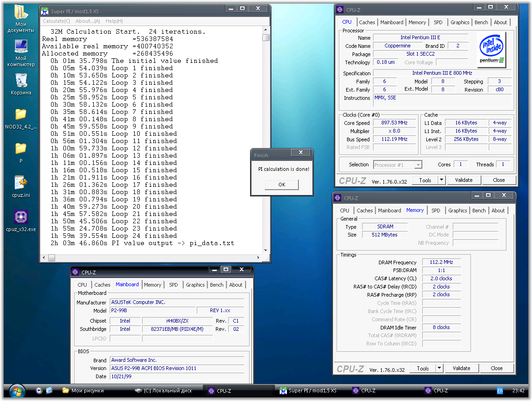The height and width of the screenshot is (401, 532).
Task: Close the Finish dialog with its X
Action: 301,153
